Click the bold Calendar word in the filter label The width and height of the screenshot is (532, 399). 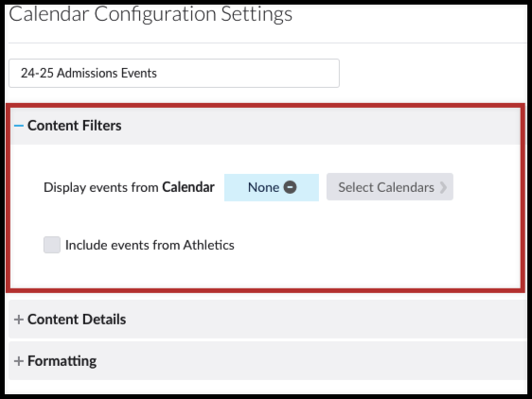(x=188, y=187)
